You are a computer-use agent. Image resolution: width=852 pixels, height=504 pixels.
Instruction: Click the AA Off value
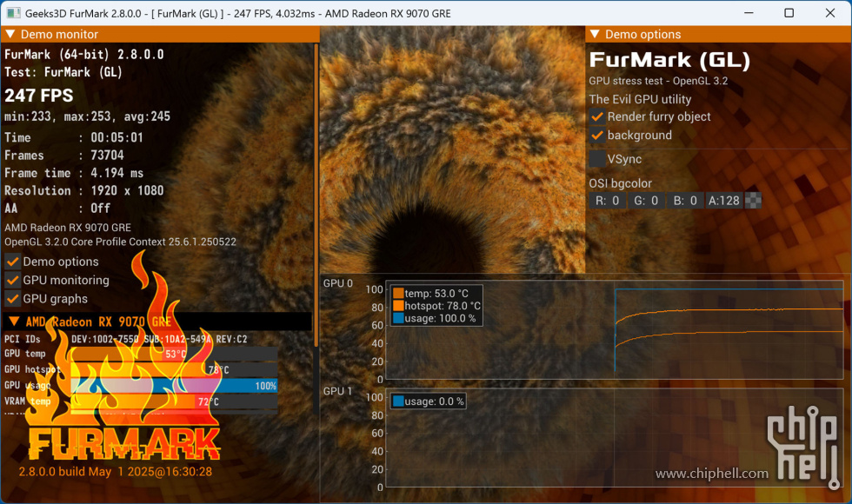[x=101, y=209]
